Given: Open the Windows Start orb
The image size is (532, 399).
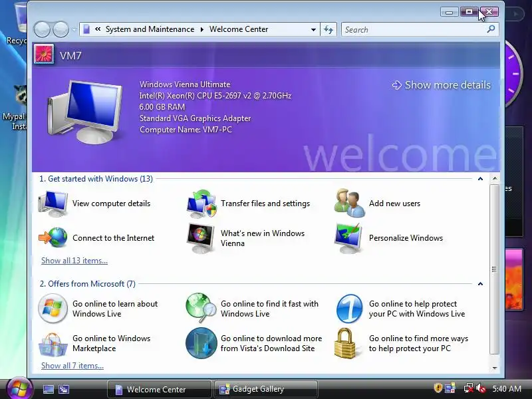Looking at the screenshot, I should pyautogui.click(x=19, y=388).
